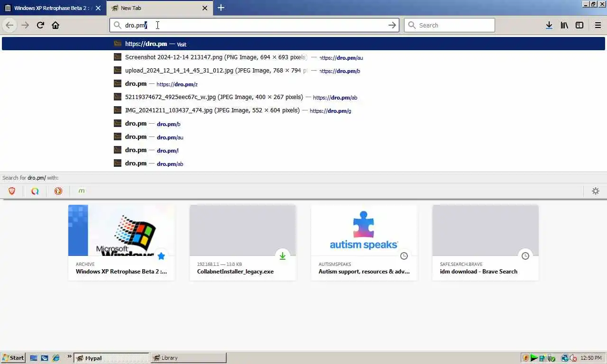Click the green arrow tray icon
The image size is (607, 364).
[534, 358]
